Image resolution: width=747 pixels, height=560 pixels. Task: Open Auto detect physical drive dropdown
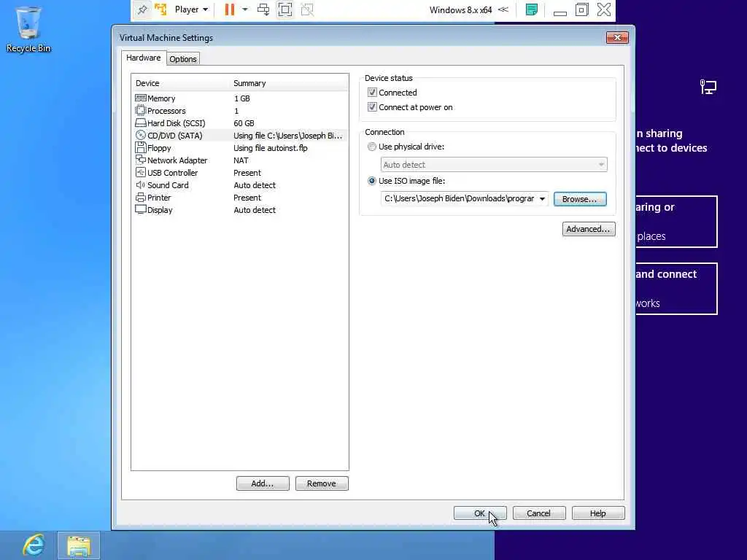[x=494, y=165]
